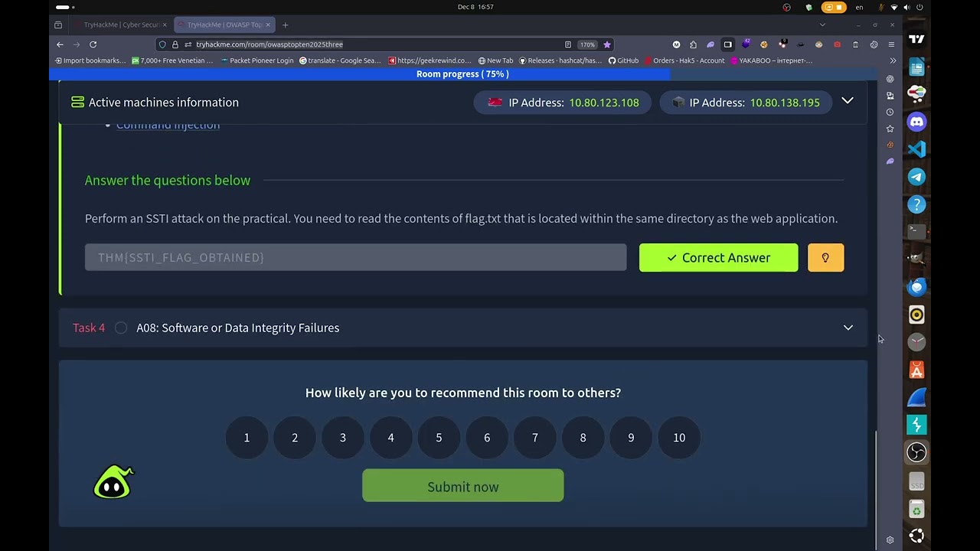980x551 pixels.
Task: Expand the Active machines information panel
Action: (848, 101)
